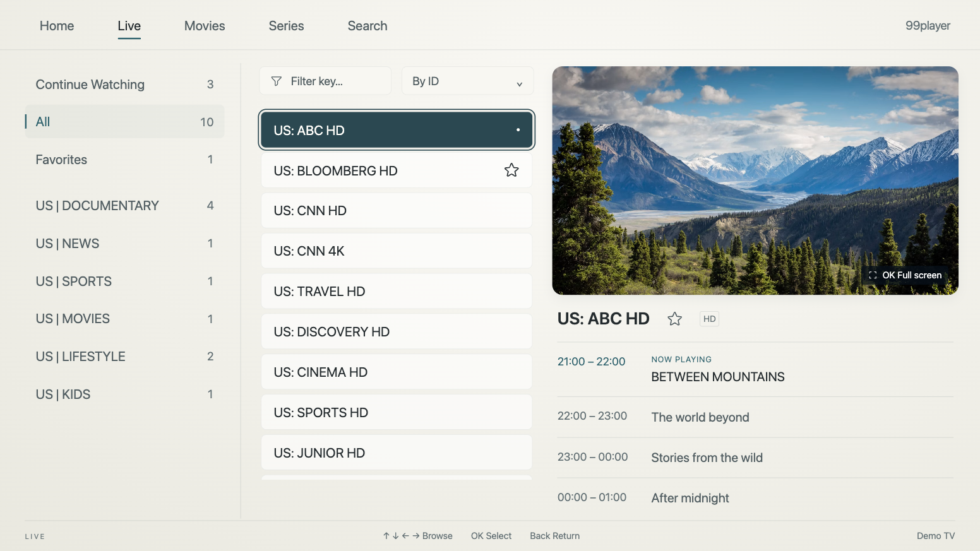Select the US | NEWS category
Screen dimensions: 980x551
(125, 244)
